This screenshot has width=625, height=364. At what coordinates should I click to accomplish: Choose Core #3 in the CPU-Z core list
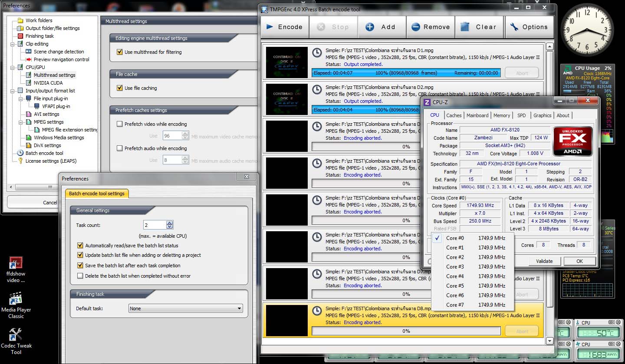(x=473, y=267)
